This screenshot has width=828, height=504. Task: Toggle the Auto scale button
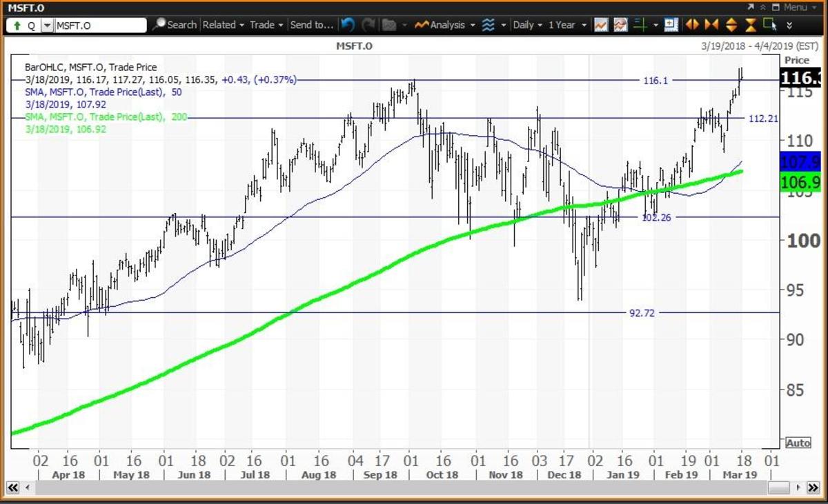pos(797,443)
